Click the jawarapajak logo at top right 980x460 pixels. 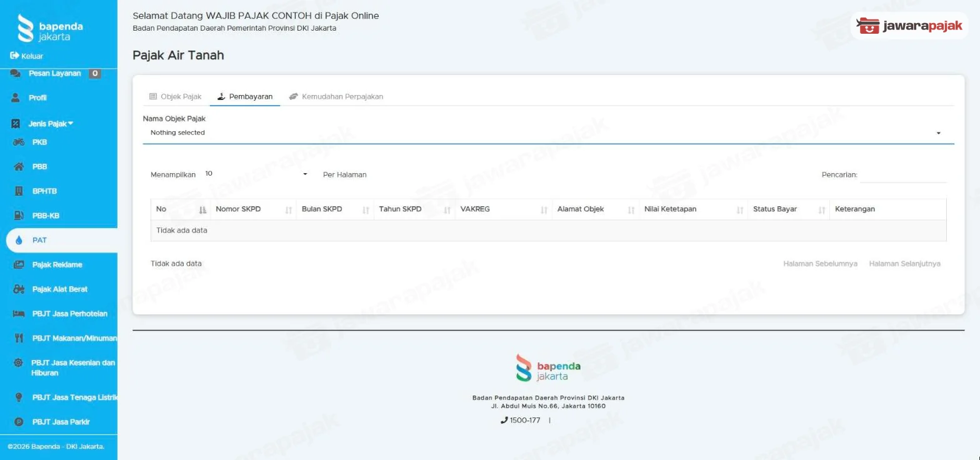click(x=909, y=26)
